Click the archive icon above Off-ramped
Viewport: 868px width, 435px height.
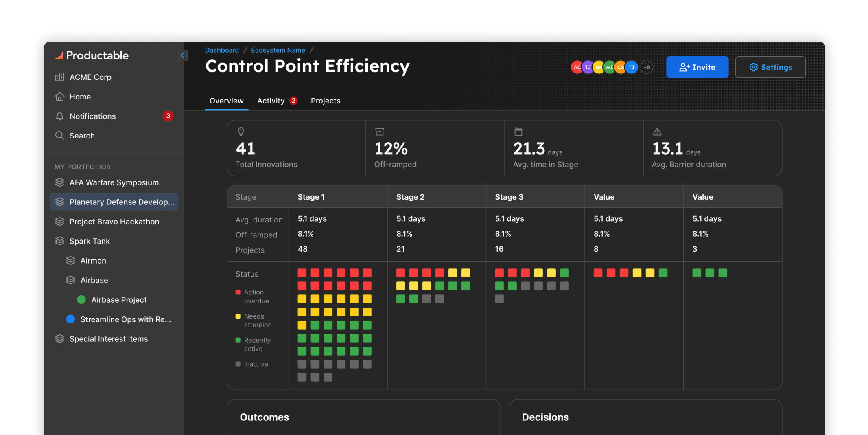pyautogui.click(x=379, y=132)
